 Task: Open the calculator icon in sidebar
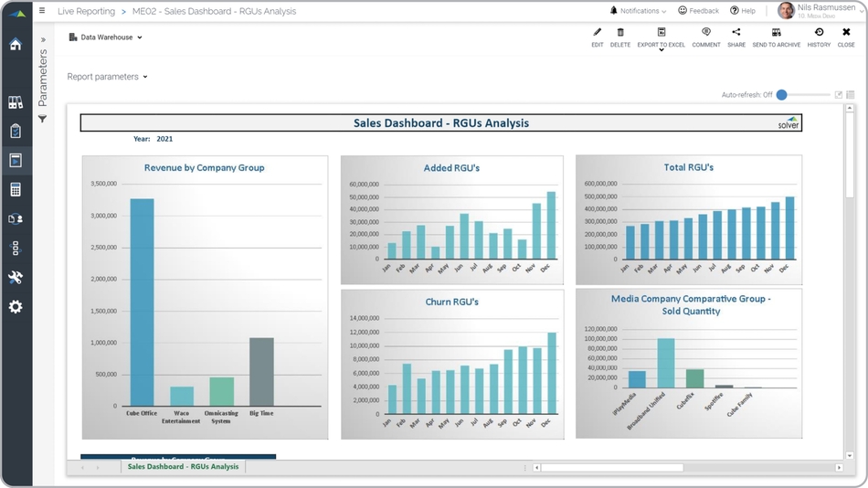[x=16, y=190]
